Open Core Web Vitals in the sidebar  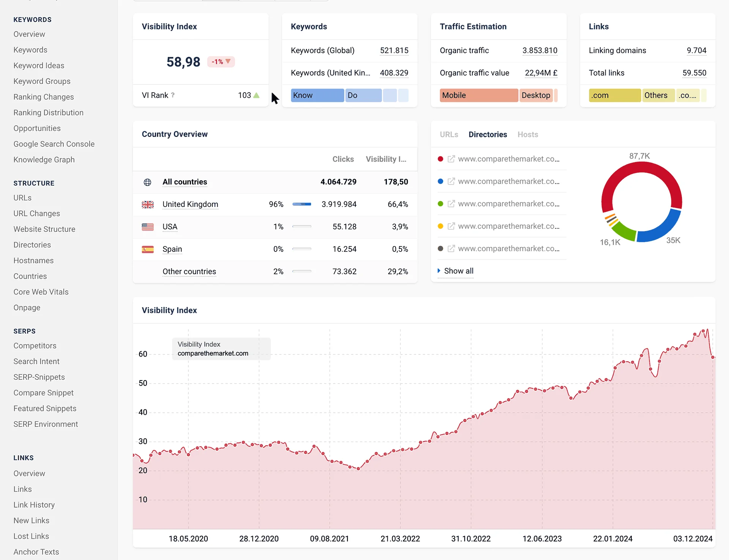[41, 292]
